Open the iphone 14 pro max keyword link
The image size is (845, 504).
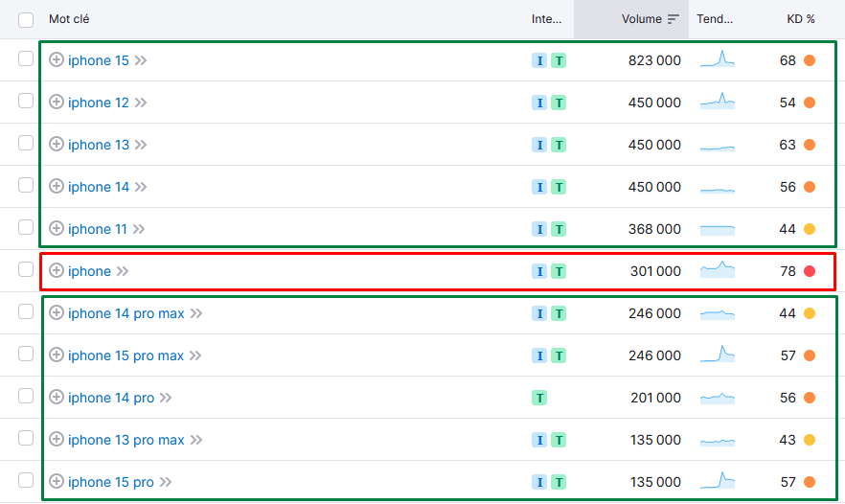point(126,313)
